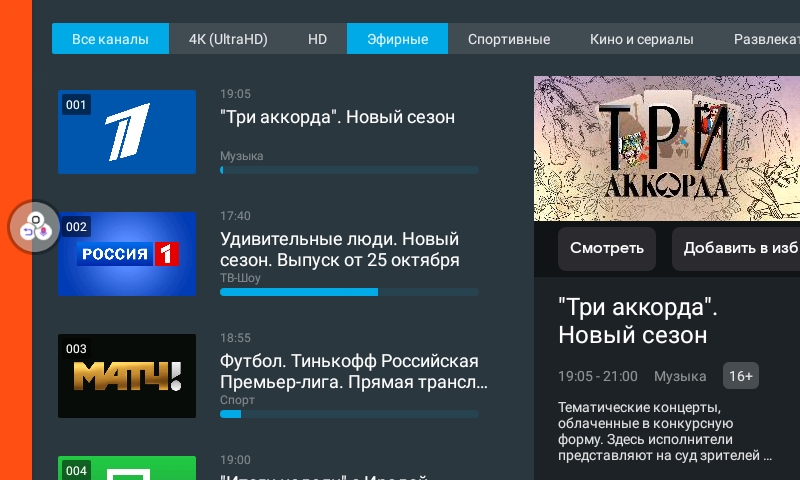Viewport: 800px width, 480px height.
Task: Click the progress bar under Футбол program
Action: pos(349,414)
